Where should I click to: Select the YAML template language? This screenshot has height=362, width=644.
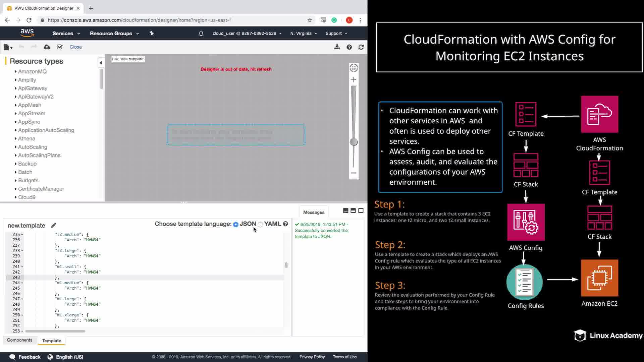[260, 224]
